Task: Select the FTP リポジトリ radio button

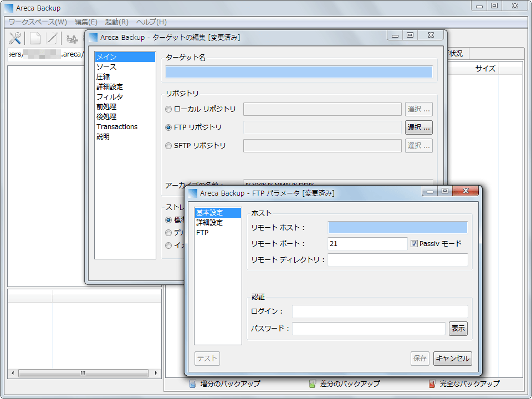Action: coord(168,127)
